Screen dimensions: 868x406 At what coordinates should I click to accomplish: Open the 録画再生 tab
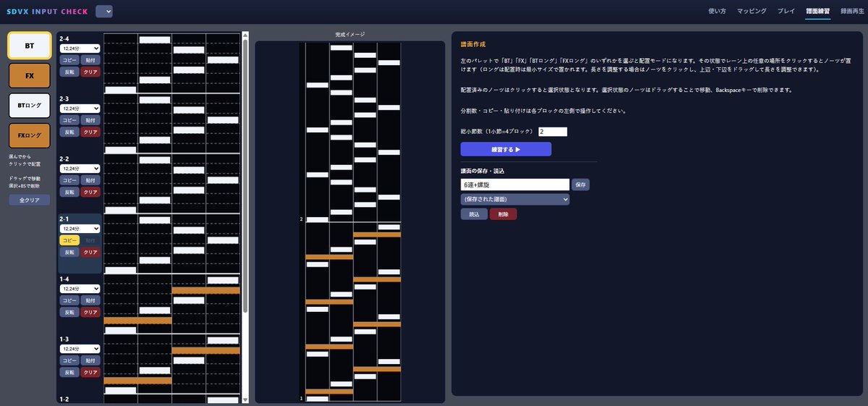pyautogui.click(x=851, y=12)
